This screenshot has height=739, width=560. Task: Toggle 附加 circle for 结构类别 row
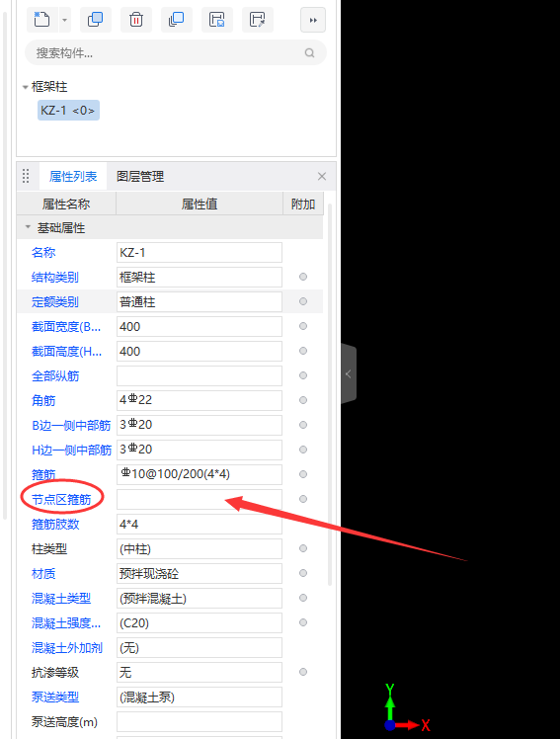point(303,277)
